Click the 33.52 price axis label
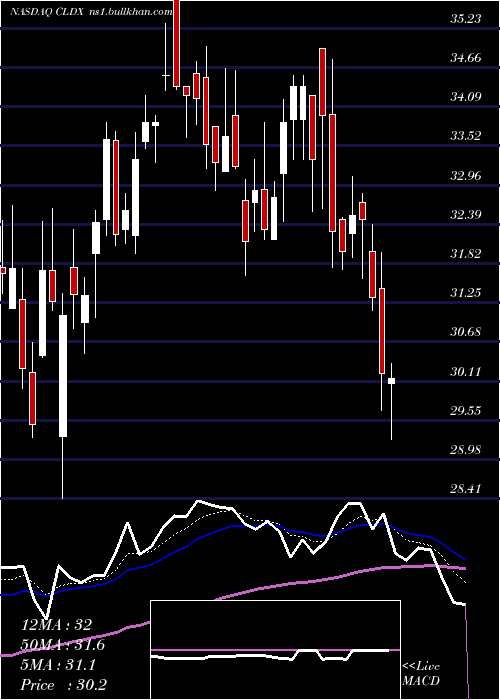 pyautogui.click(x=466, y=136)
